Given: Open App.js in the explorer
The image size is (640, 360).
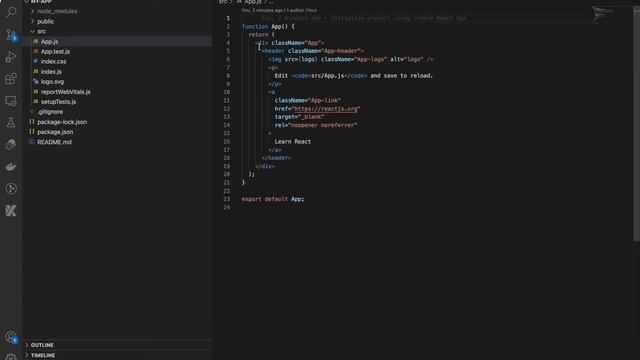Looking at the screenshot, I should tap(49, 42).
